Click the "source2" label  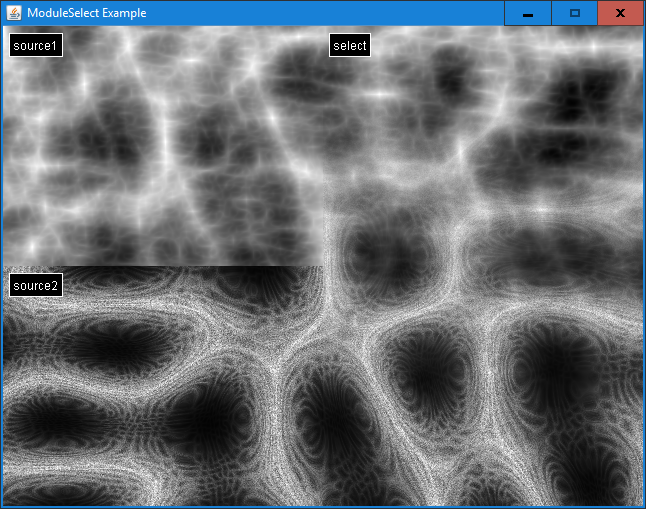36,286
